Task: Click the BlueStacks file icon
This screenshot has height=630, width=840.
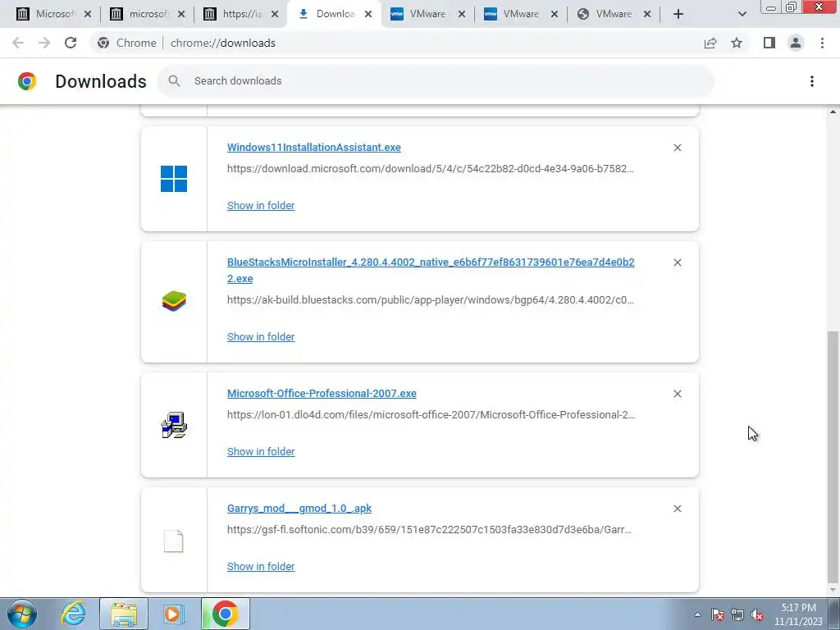Action: coord(174,301)
